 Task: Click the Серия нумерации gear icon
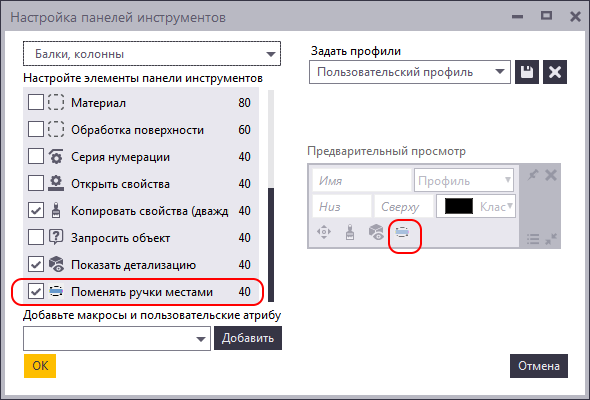click(x=56, y=157)
